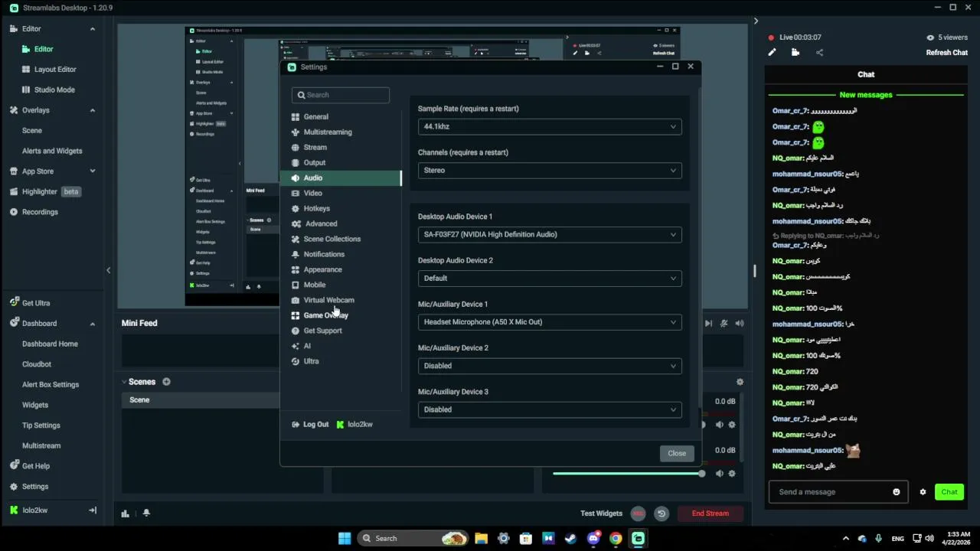Click the camera clip icon beside the pencil
This screenshot has width=980, height=551.
coord(795,53)
